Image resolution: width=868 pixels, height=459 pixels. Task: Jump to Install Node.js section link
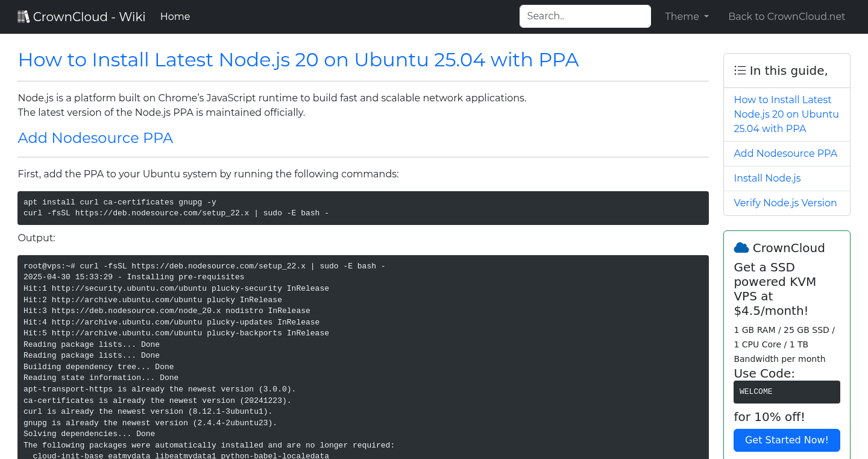(x=767, y=178)
